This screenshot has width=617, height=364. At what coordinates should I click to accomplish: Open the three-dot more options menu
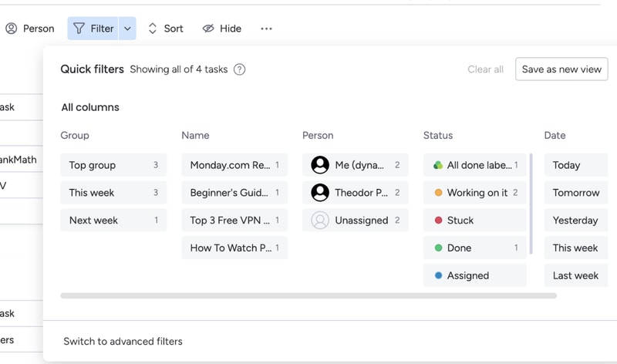point(266,29)
